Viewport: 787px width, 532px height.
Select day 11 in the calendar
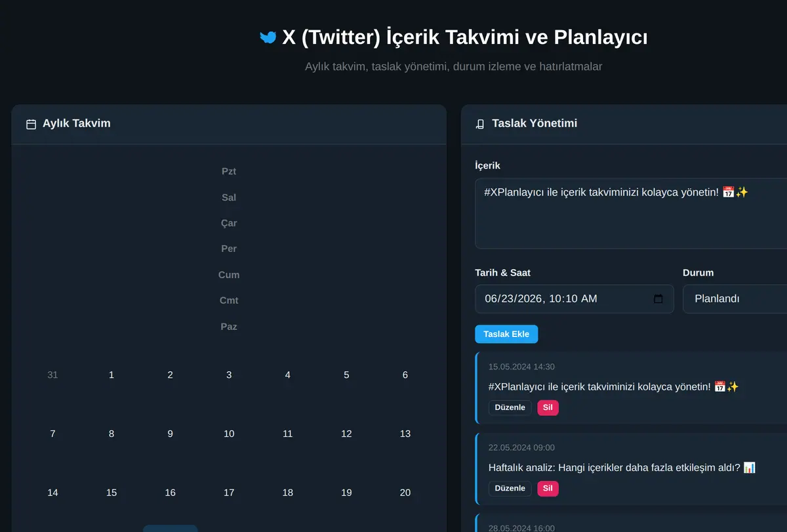coord(287,434)
